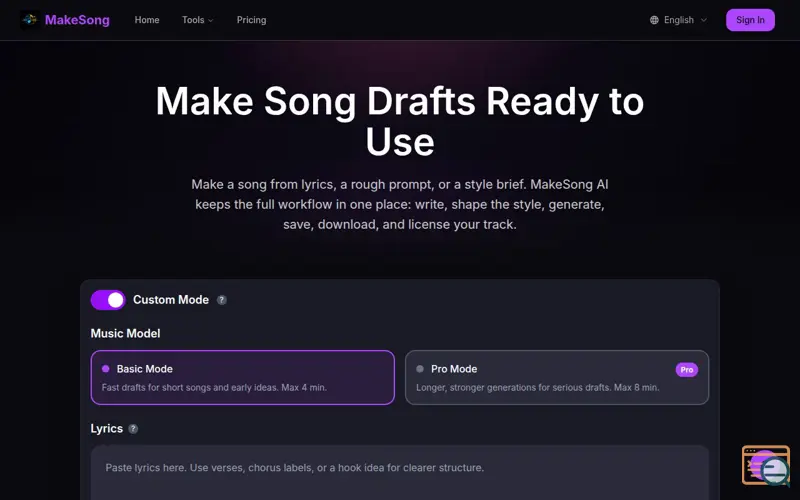
Task: Expand the Tools menu
Action: point(198,20)
